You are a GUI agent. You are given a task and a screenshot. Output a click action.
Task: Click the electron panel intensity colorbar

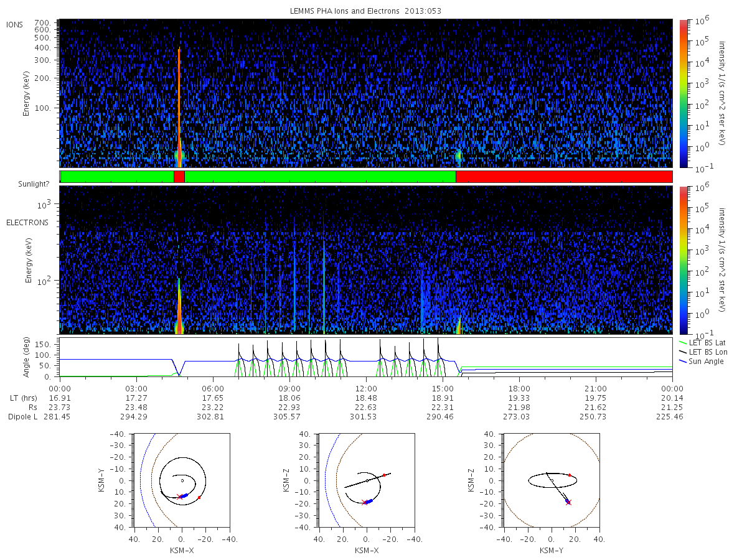[683, 259]
